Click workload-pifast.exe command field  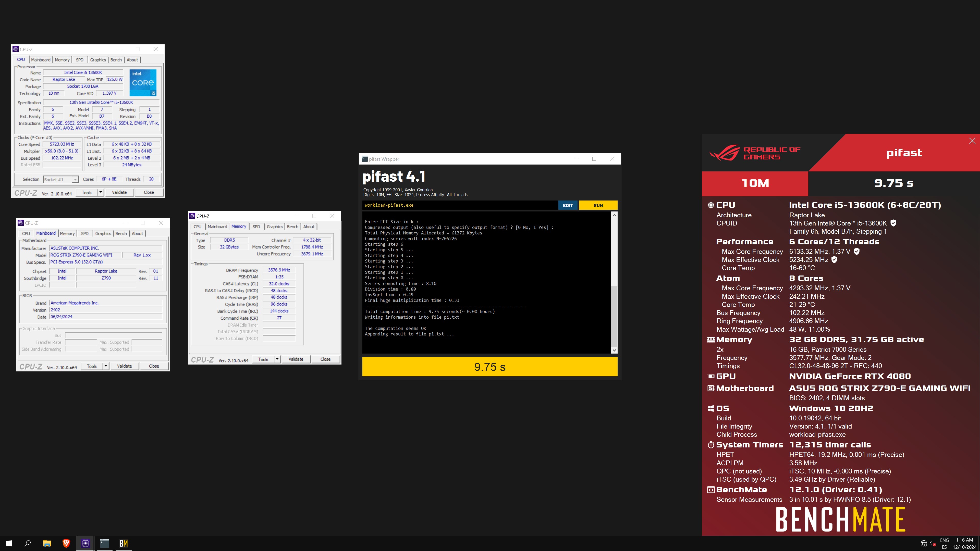click(460, 205)
